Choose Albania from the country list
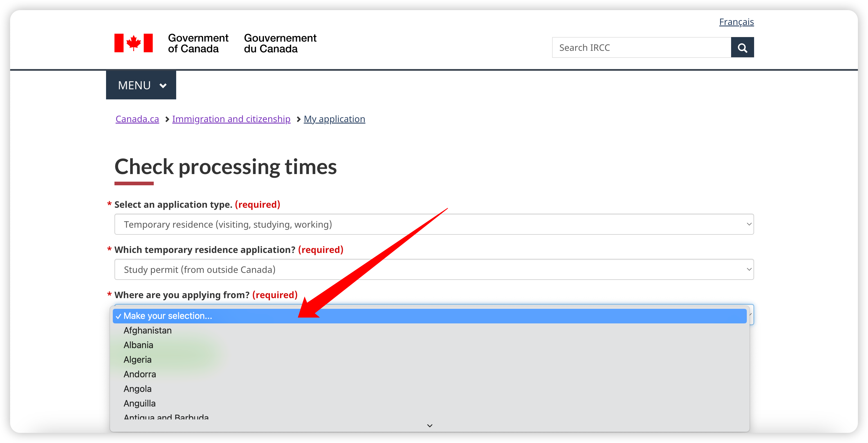This screenshot has height=443, width=868. [430, 345]
